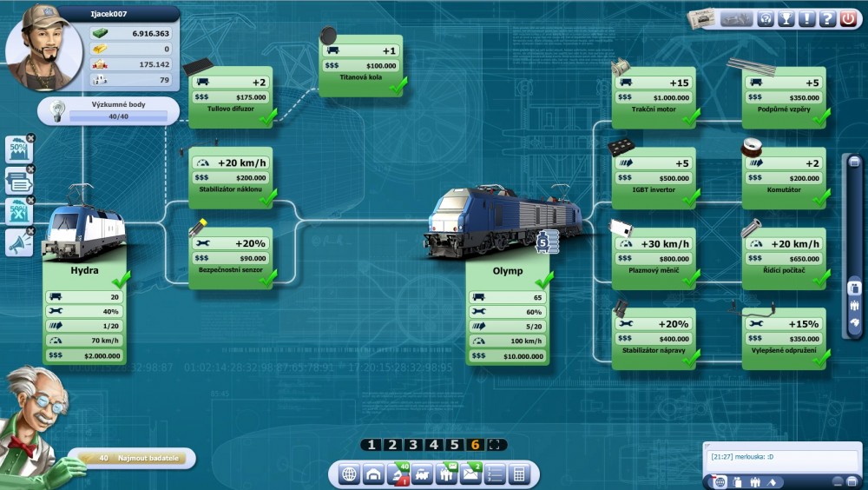Open the world map globe icon
This screenshot has height=490, width=868.
pos(350,474)
